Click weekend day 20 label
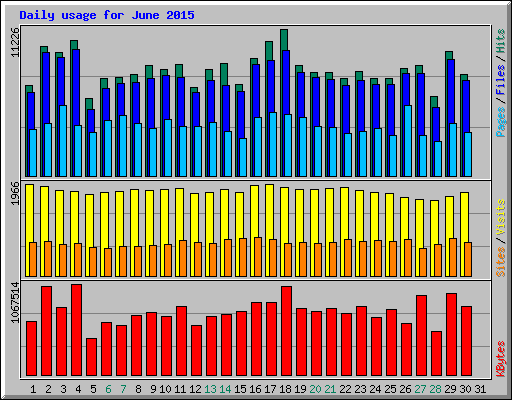This screenshot has height=400, width=512. click(x=315, y=389)
